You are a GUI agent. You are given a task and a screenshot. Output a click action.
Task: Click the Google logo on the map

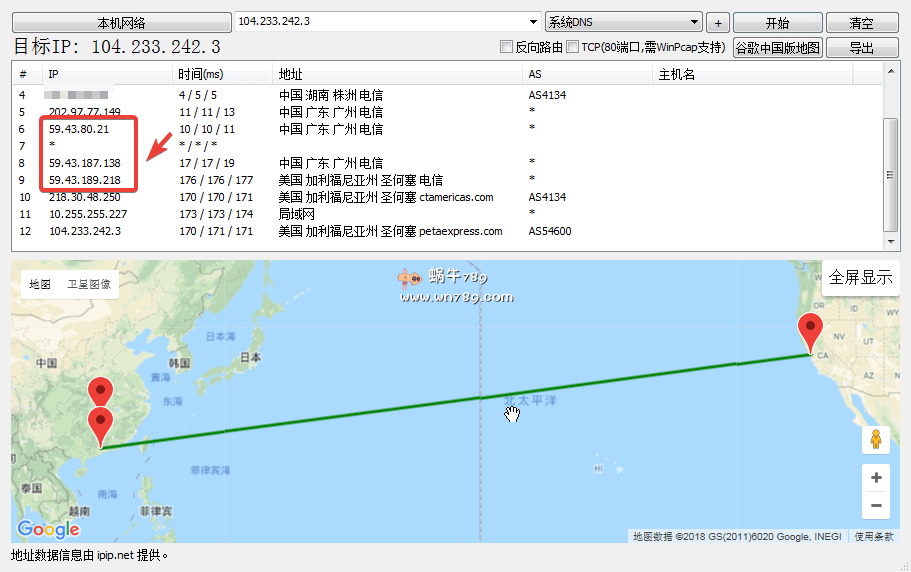tap(48, 529)
